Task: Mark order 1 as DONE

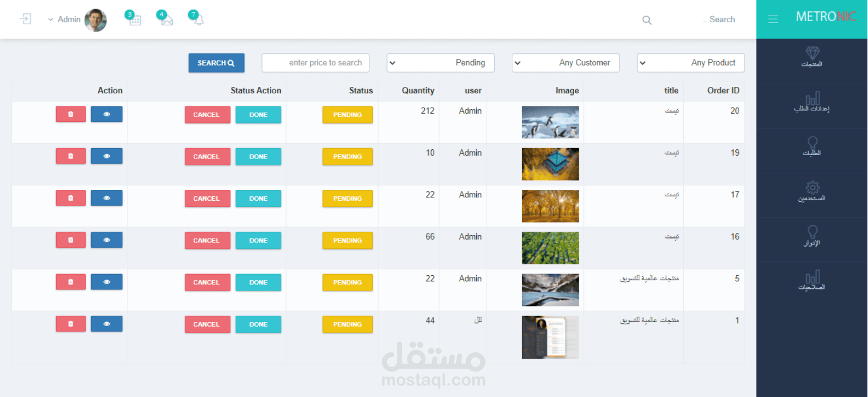Action: pyautogui.click(x=258, y=324)
